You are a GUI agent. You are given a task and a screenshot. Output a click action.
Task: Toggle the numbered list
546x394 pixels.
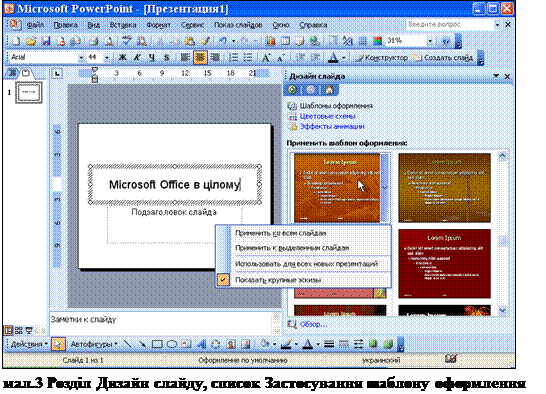[x=234, y=57]
